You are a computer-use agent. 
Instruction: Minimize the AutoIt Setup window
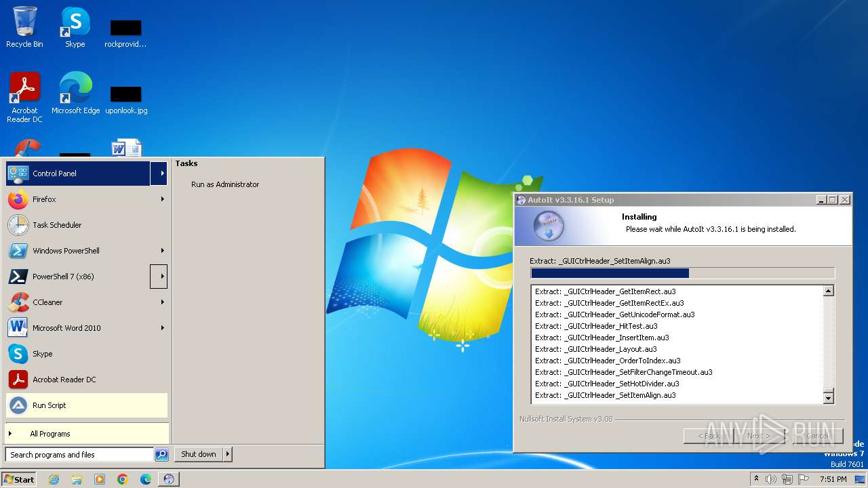[x=822, y=200]
